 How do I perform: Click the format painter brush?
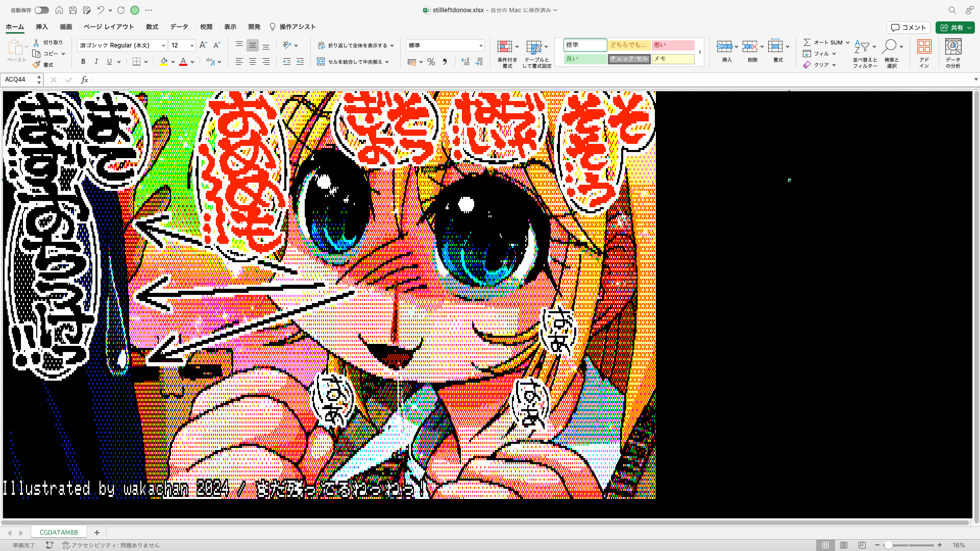[36, 65]
